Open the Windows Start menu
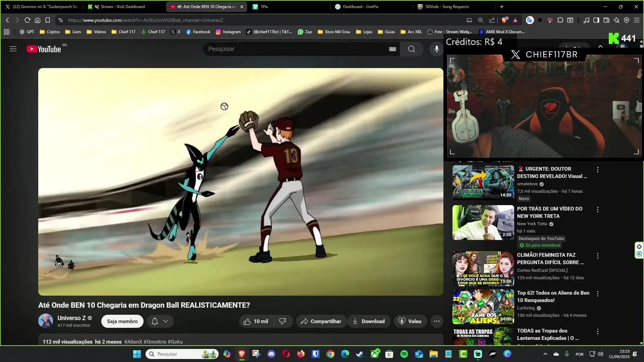The height and width of the screenshot is (362, 644). (x=137, y=354)
